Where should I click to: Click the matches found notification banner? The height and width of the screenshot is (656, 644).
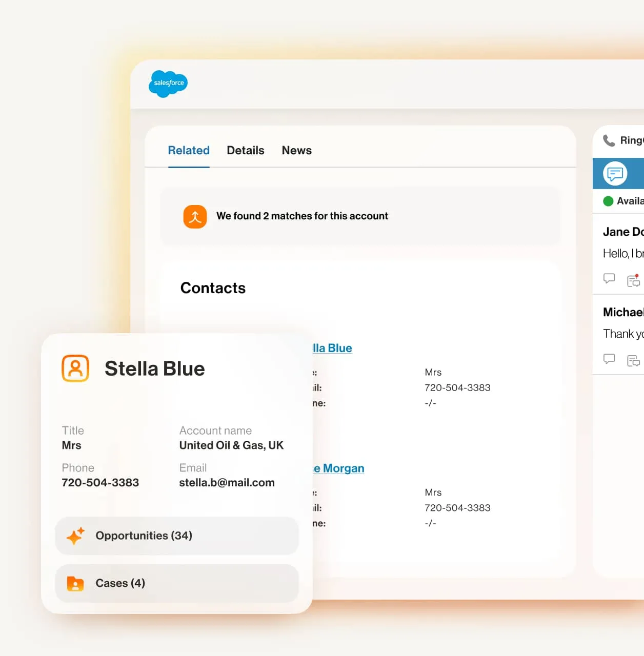click(360, 216)
